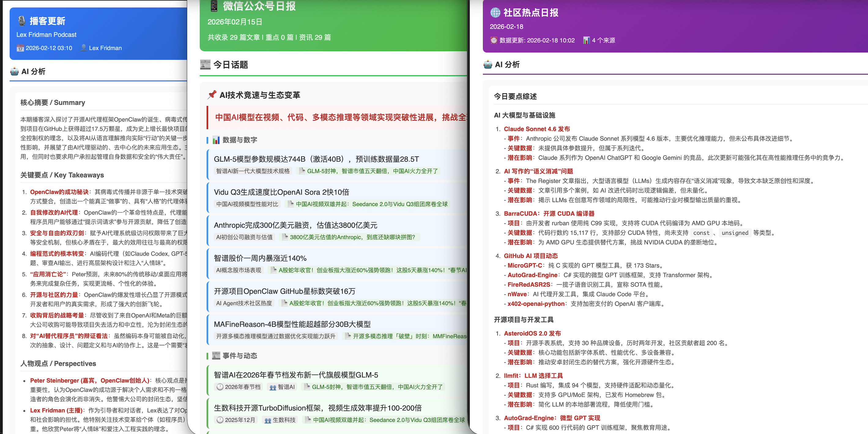Click the bar chart icon before 4 个来源
This screenshot has width=868, height=434.
click(x=586, y=40)
